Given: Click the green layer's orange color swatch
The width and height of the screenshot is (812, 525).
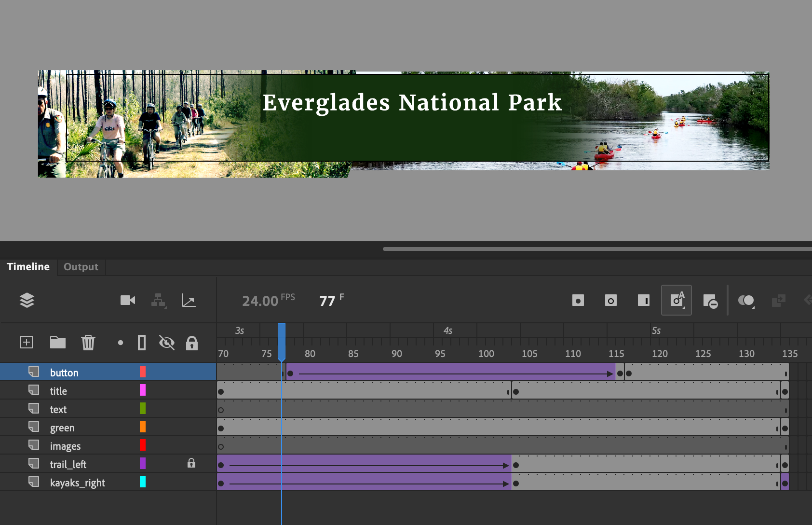Looking at the screenshot, I should pyautogui.click(x=143, y=427).
